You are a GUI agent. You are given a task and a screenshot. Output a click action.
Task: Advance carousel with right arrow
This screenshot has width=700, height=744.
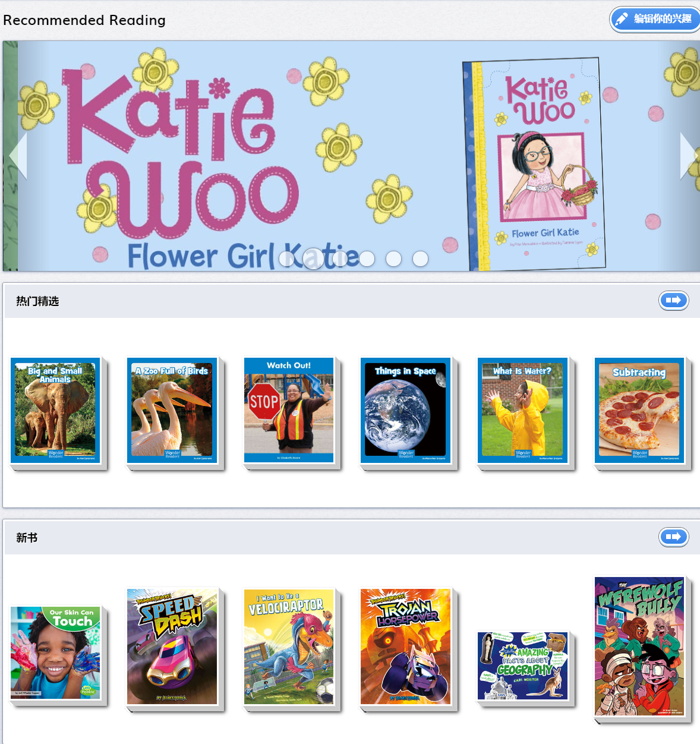pos(689,155)
